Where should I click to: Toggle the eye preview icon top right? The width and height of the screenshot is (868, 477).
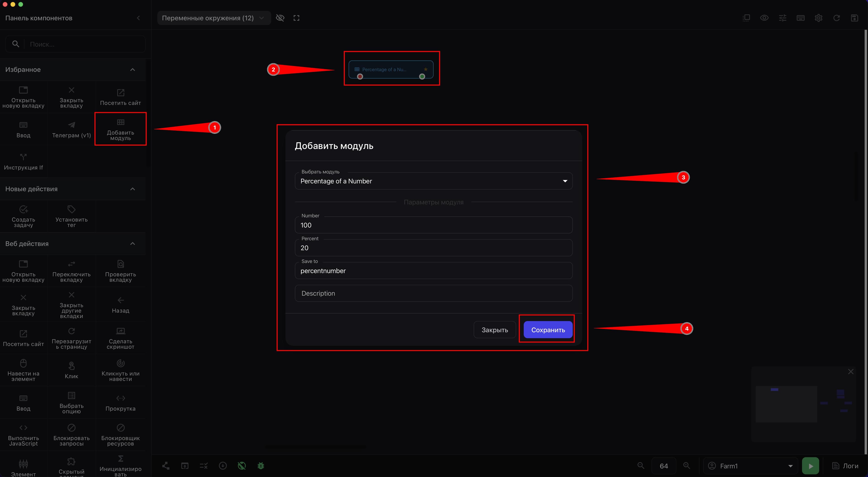click(764, 18)
